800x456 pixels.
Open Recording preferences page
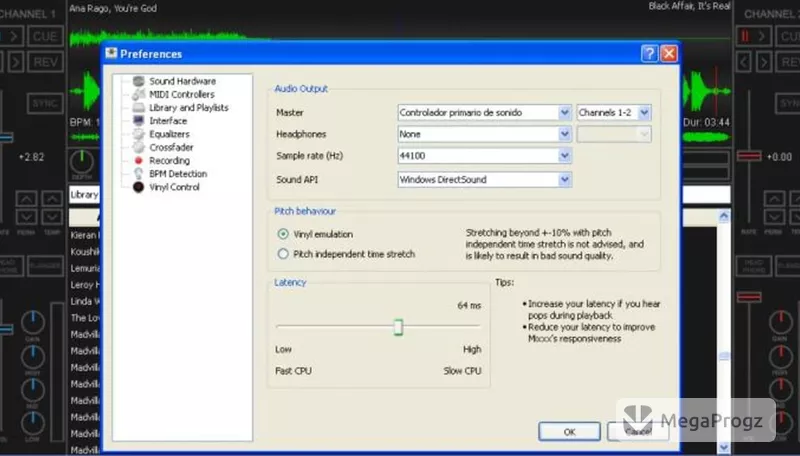pyautogui.click(x=169, y=161)
